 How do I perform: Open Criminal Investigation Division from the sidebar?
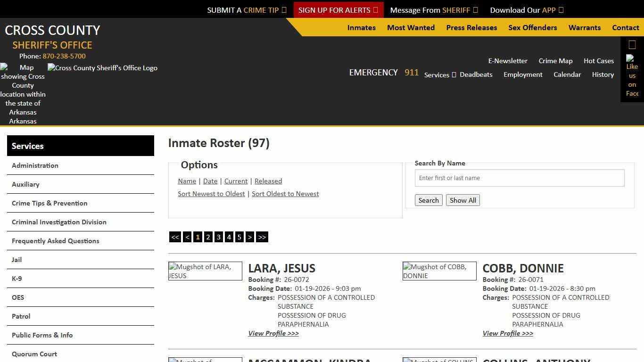click(x=59, y=222)
